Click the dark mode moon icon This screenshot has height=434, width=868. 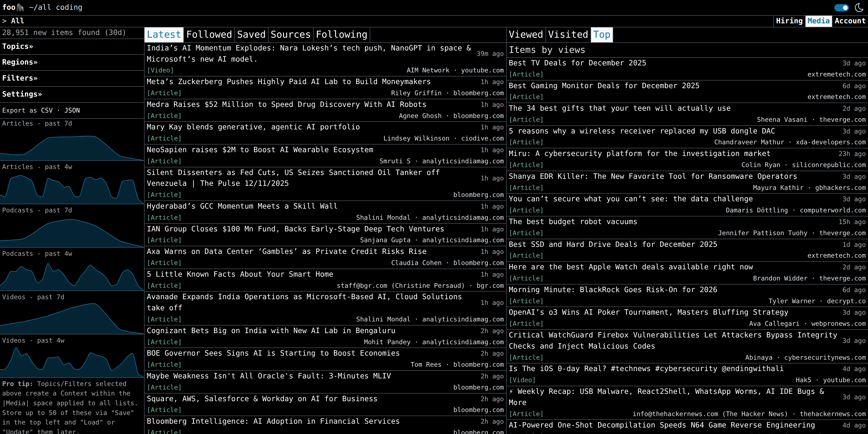tap(859, 7)
